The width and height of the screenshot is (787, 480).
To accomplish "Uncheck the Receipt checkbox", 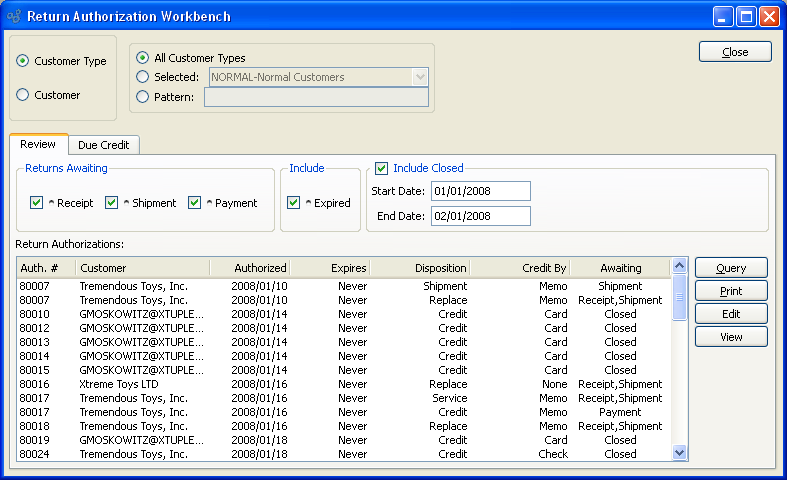I will 37,203.
